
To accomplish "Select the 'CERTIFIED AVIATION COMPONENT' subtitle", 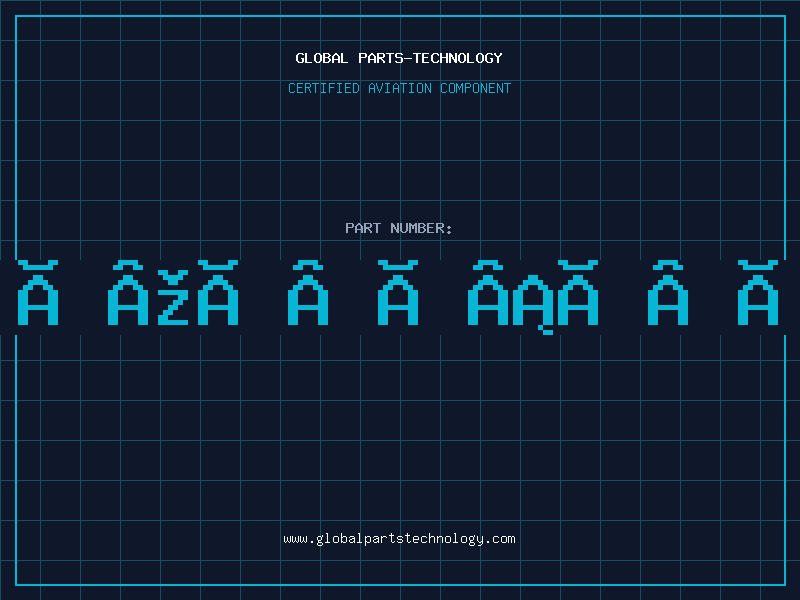I will coord(399,88).
